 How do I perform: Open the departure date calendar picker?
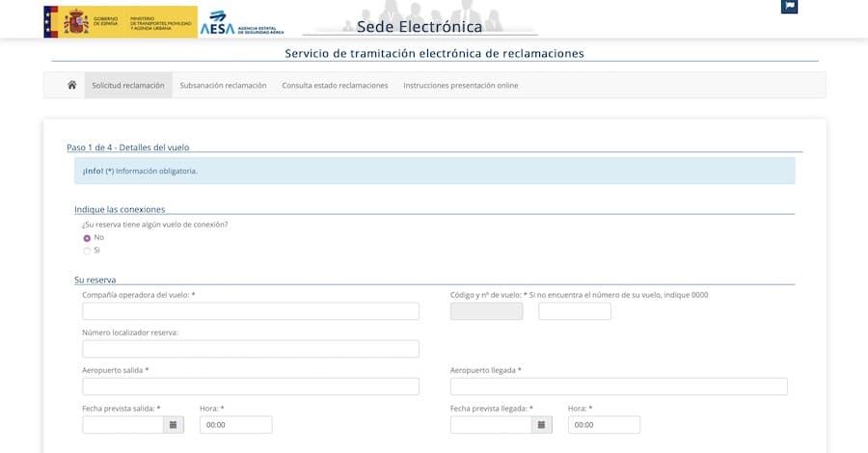174,424
